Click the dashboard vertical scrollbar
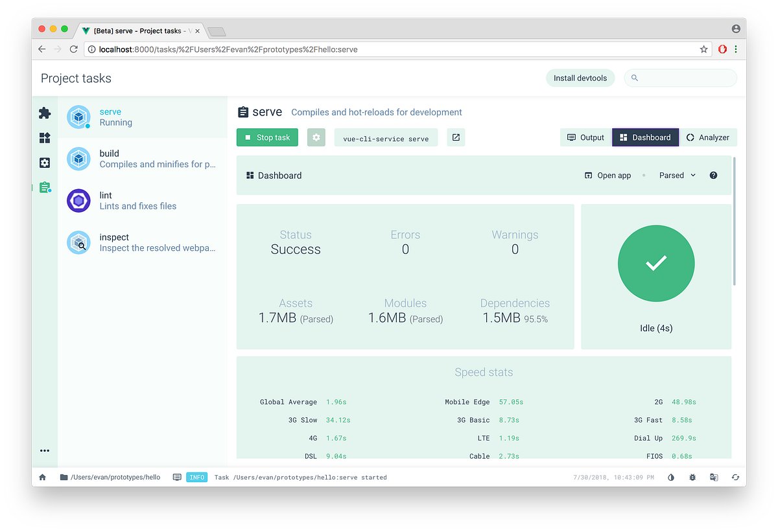778x532 pixels. point(734,221)
